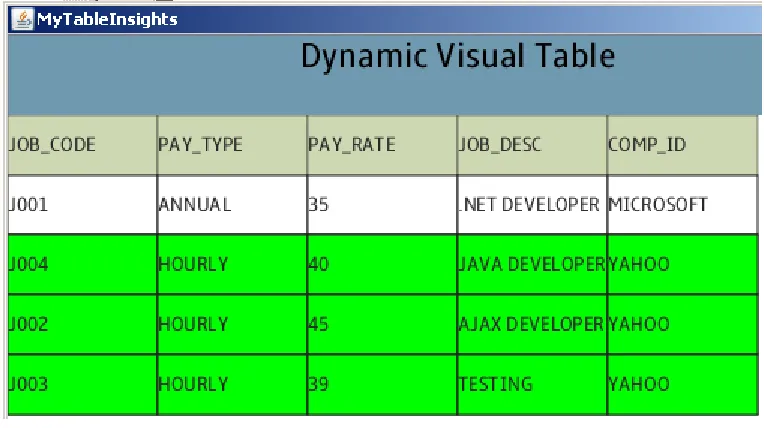Click the pay rate cell showing 39
Image resolution: width=764 pixels, height=428 pixels.
[382, 385]
